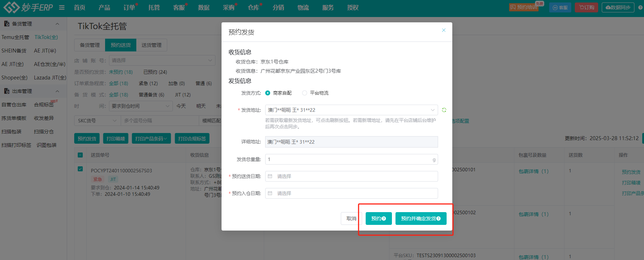Open 合规标签 in sidebar
Image resolution: width=644 pixels, height=260 pixels.
point(44,105)
